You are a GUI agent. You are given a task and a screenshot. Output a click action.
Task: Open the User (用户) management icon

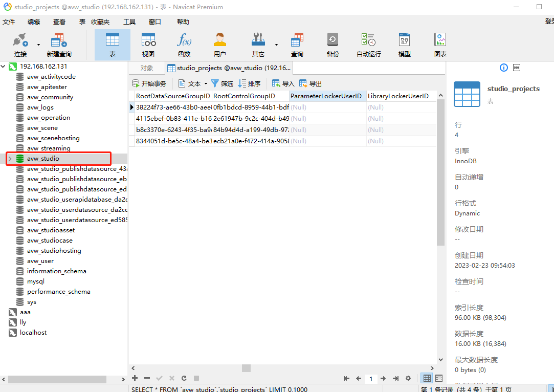[220, 45]
